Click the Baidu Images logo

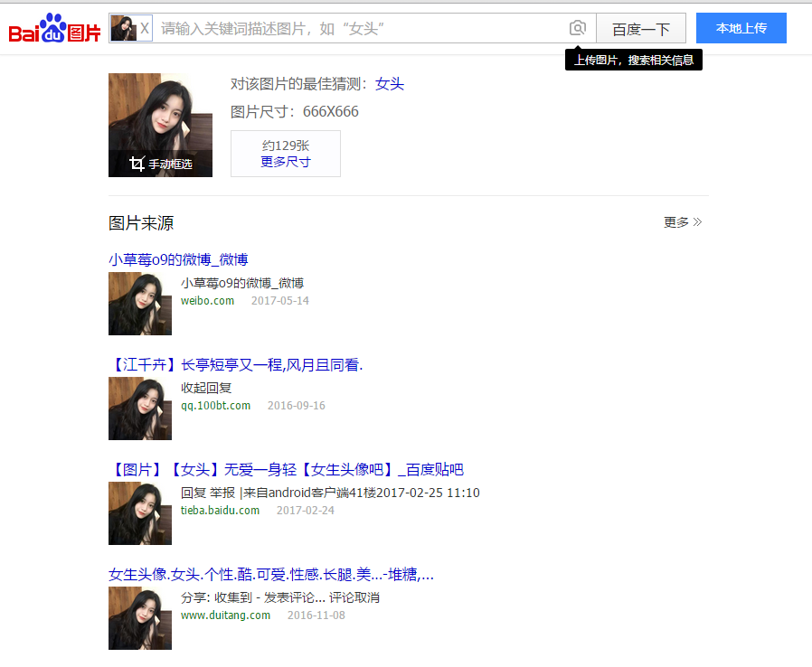52,29
